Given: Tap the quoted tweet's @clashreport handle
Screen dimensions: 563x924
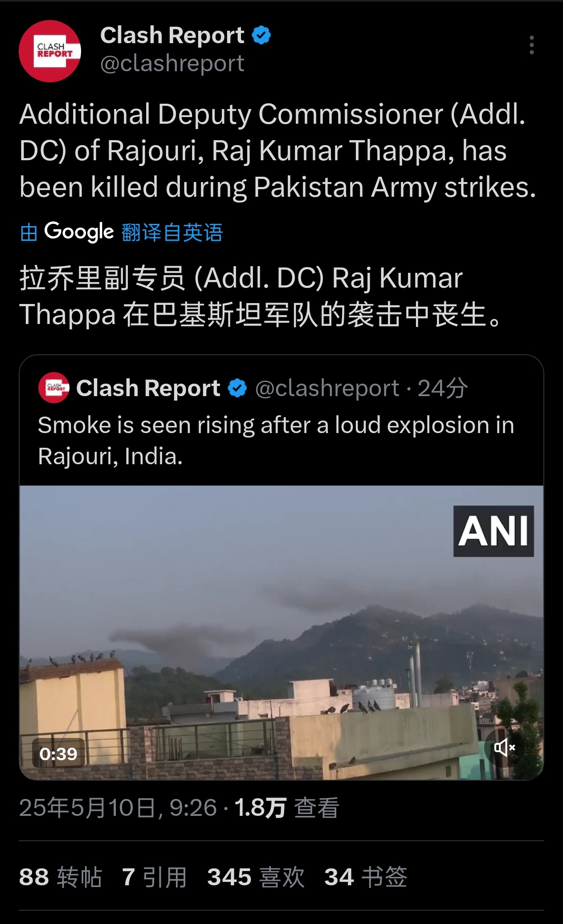Looking at the screenshot, I should [327, 388].
